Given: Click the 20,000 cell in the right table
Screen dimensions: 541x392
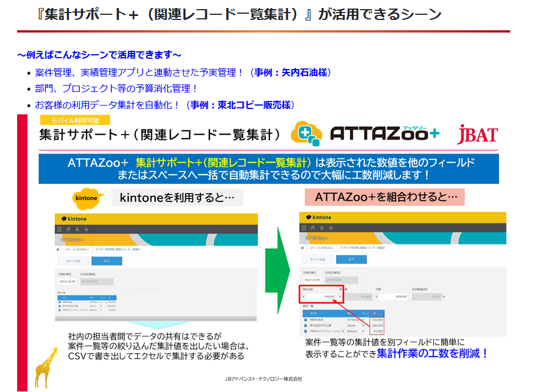Looking at the screenshot, I should 378,332.
